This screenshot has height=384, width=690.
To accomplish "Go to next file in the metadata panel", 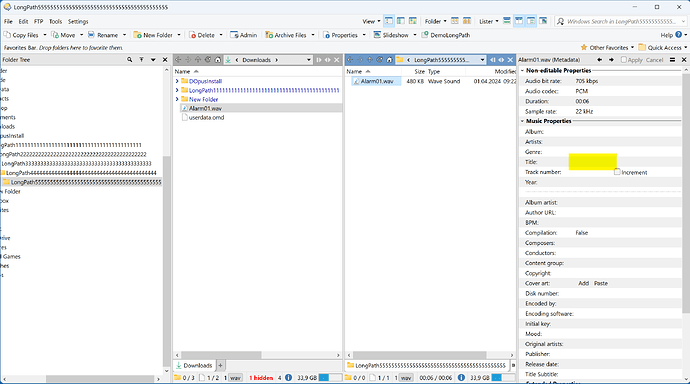I will click(611, 59).
